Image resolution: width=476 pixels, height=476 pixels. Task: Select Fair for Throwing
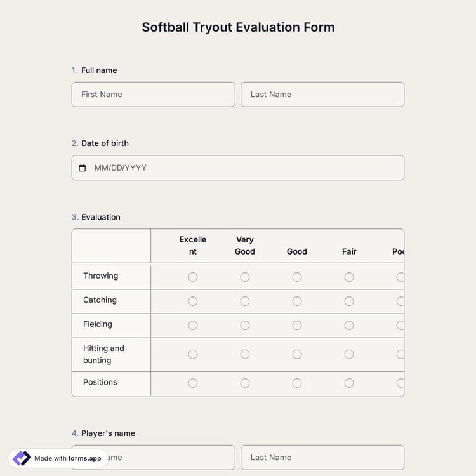(x=349, y=277)
